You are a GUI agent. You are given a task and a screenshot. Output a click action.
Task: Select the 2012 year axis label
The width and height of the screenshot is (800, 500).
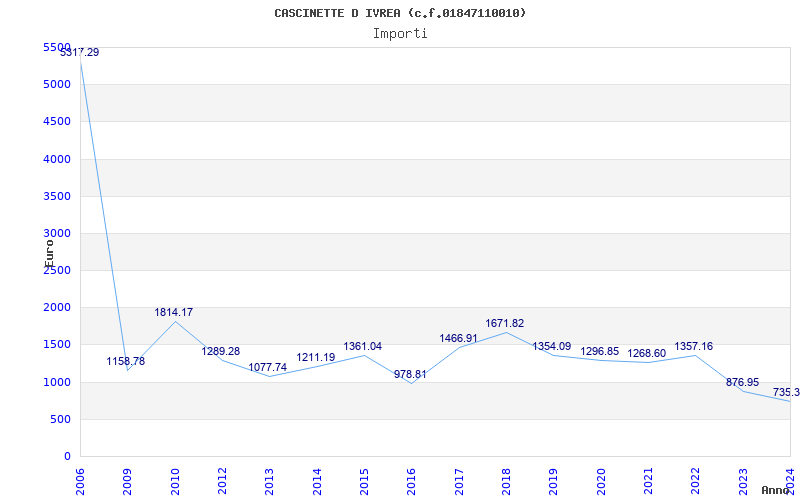click(222, 482)
